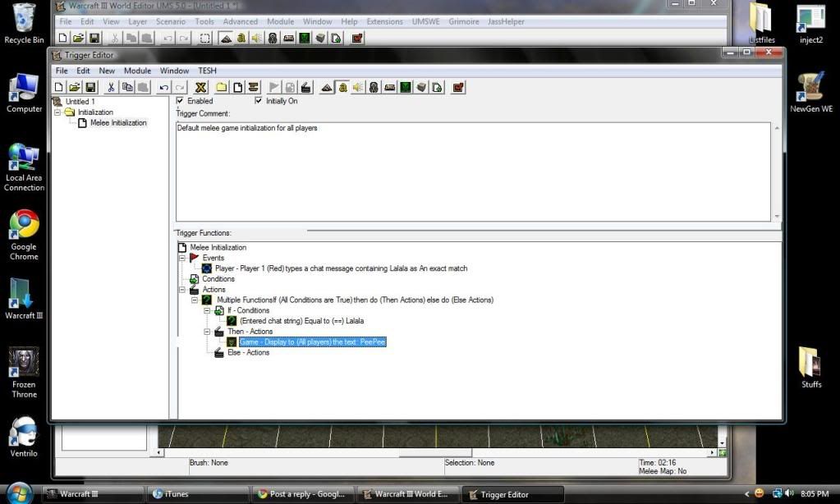Switch to Chrome Post a reply taskbar button
The width and height of the screenshot is (840, 504).
(303, 494)
